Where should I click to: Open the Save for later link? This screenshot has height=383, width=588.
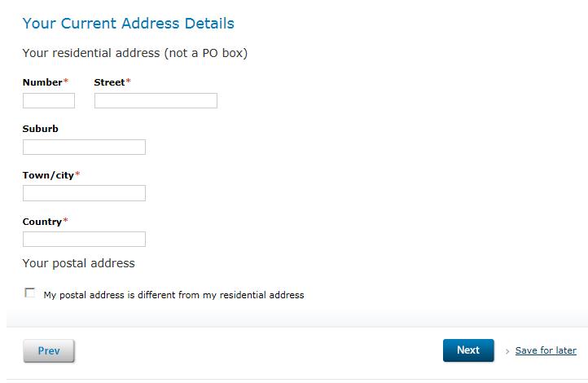click(546, 350)
